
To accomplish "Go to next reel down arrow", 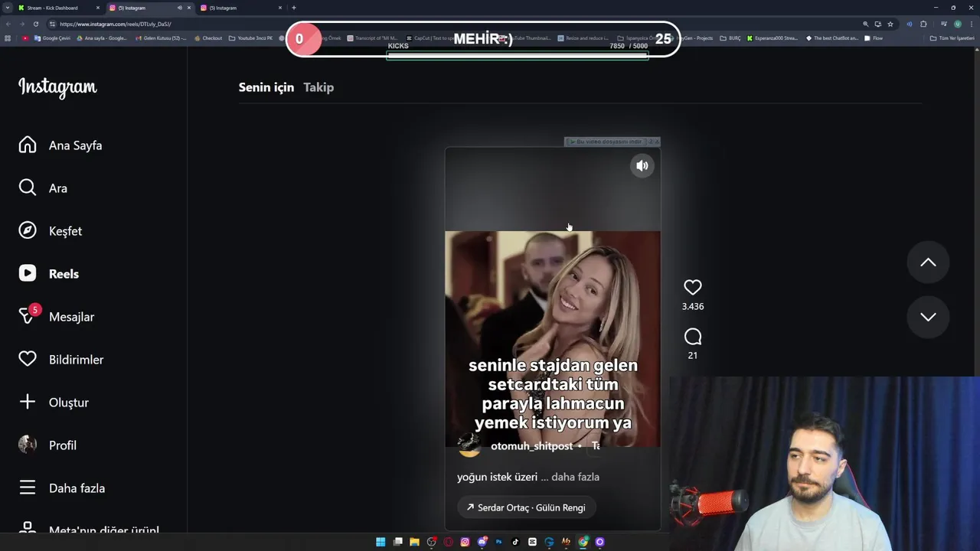I will coord(928,317).
